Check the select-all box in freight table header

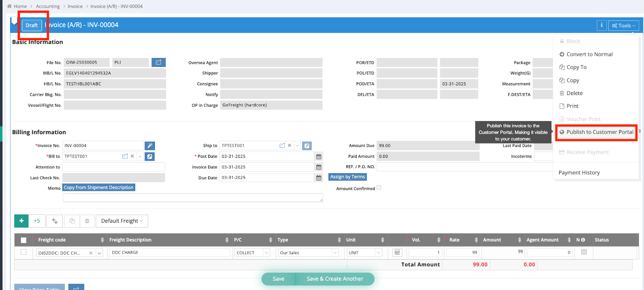23,240
